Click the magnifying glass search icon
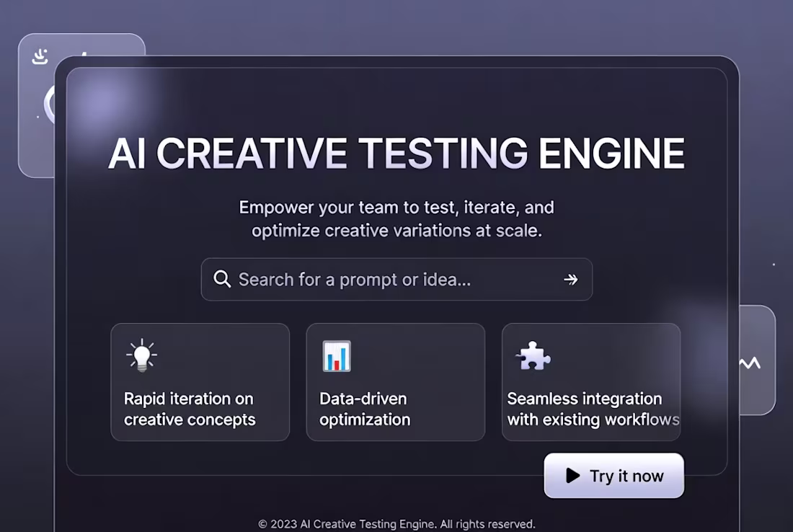The image size is (793, 532). 222,279
